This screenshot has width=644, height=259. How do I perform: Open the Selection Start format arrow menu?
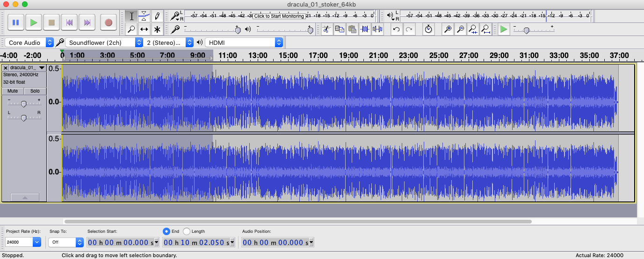157,242
